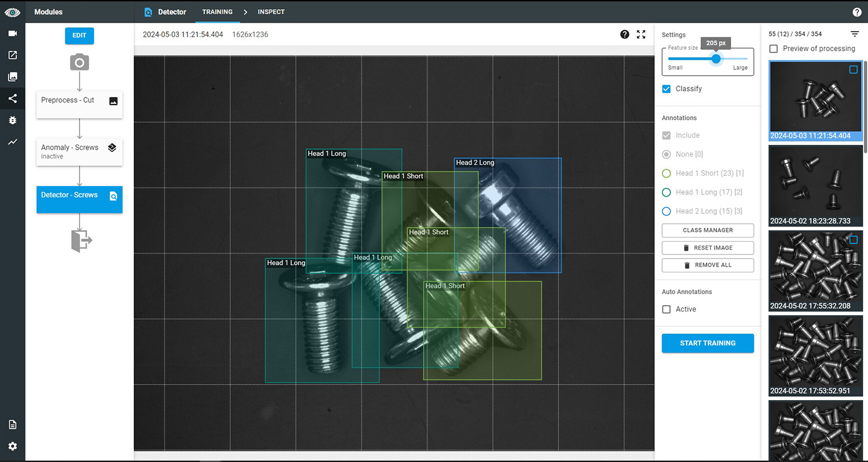Open the image gallery sidebar icon
The image size is (868, 462).
pos(12,76)
